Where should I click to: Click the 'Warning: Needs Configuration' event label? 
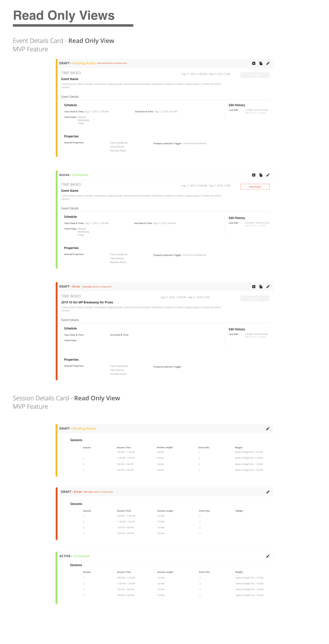(98, 287)
